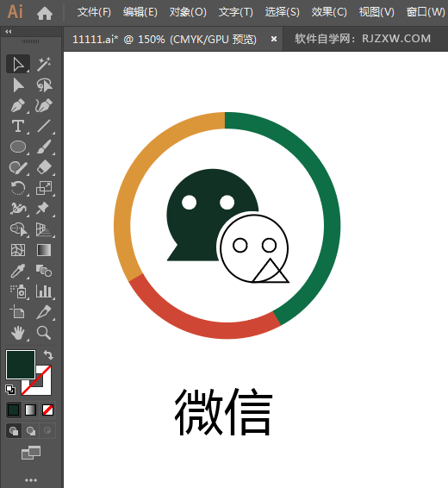Select the Blend tool
This screenshot has height=488, width=448.
pos(44,271)
